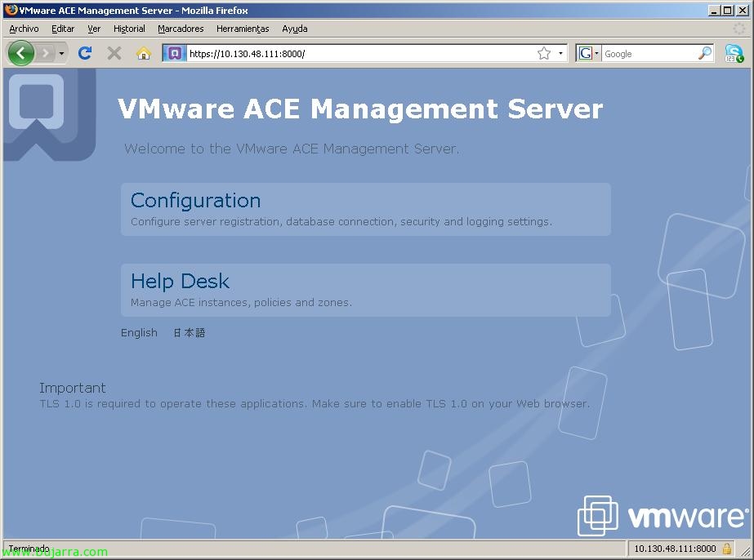Open the Configuration link
The height and width of the screenshot is (560, 754).
point(196,201)
